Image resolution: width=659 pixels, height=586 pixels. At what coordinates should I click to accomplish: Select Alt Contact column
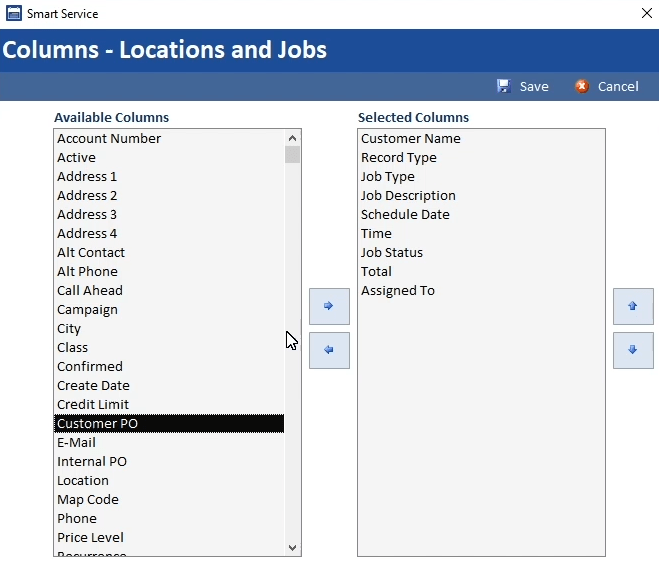tap(169, 252)
